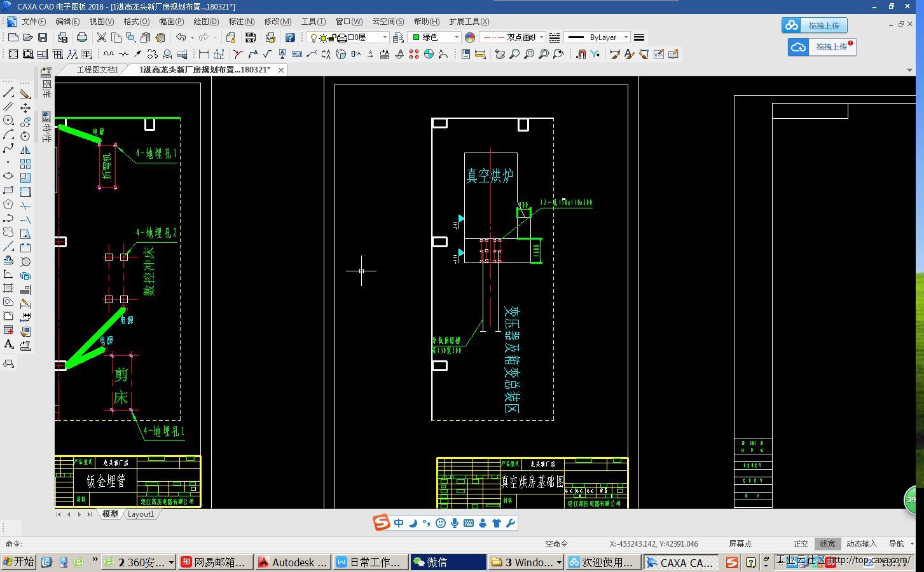Viewport: 924px width, 572px height.
Task: Click the Move tool icon
Action: pos(25,107)
